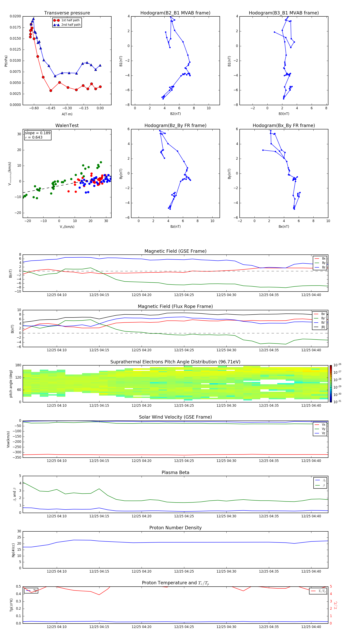Click the '1st half path' legend entry
The image size is (351, 644).
point(66,20)
